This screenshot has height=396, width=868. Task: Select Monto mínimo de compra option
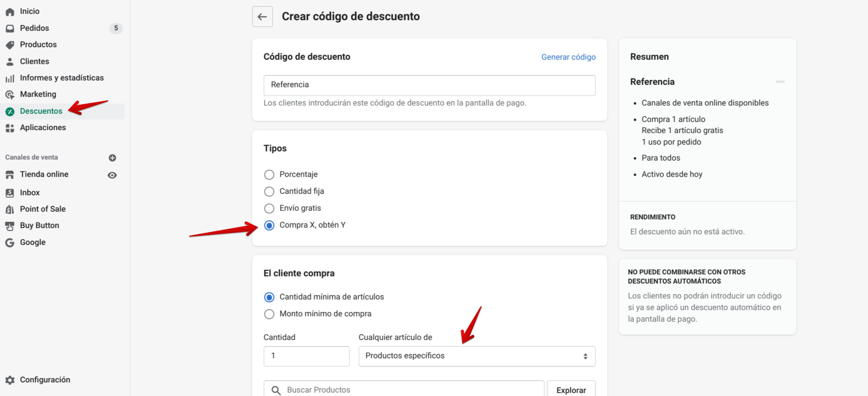pos(269,314)
